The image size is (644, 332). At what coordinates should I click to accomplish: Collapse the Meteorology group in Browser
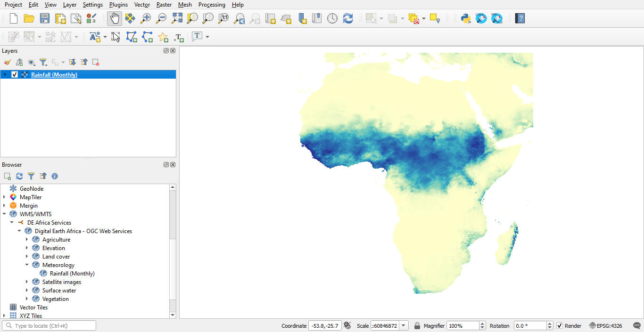coord(27,265)
